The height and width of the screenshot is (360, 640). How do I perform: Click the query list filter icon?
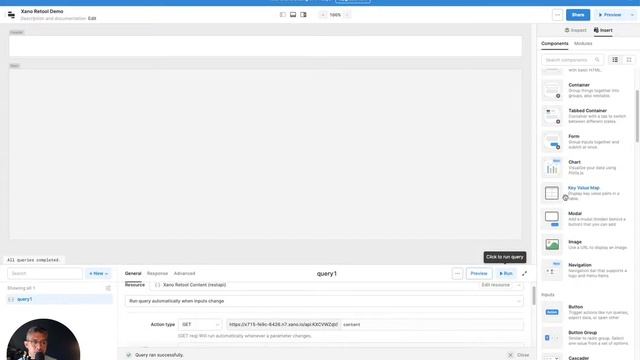tap(108, 288)
